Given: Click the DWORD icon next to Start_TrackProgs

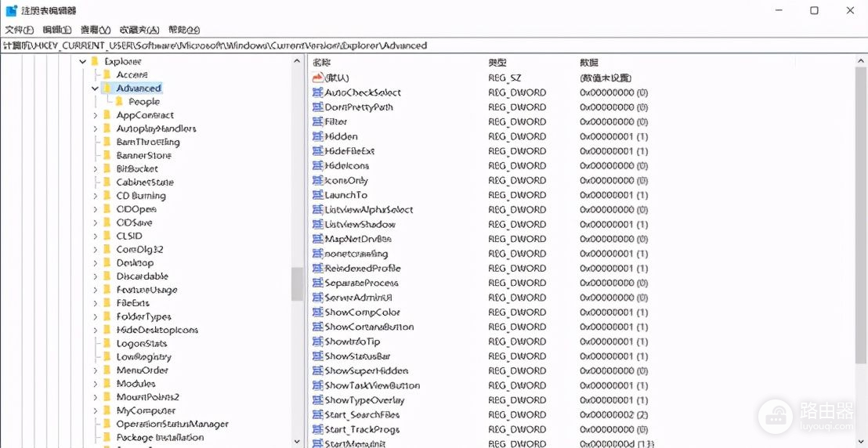Looking at the screenshot, I should [x=317, y=430].
